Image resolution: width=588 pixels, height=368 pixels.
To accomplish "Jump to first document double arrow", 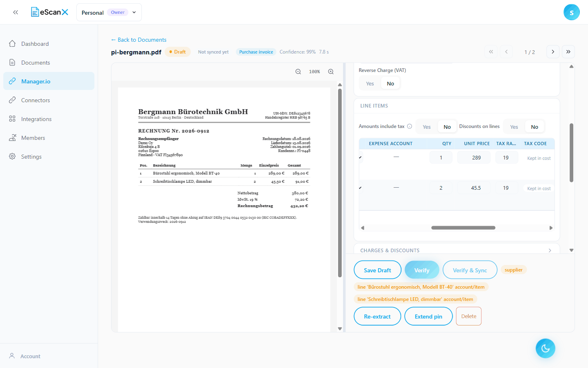I will [x=491, y=52].
